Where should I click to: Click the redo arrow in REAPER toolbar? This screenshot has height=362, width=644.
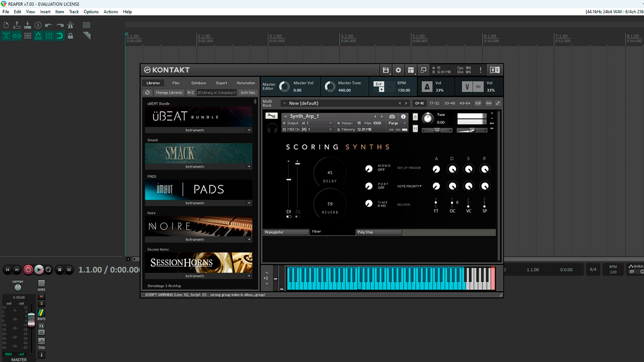(60, 25)
